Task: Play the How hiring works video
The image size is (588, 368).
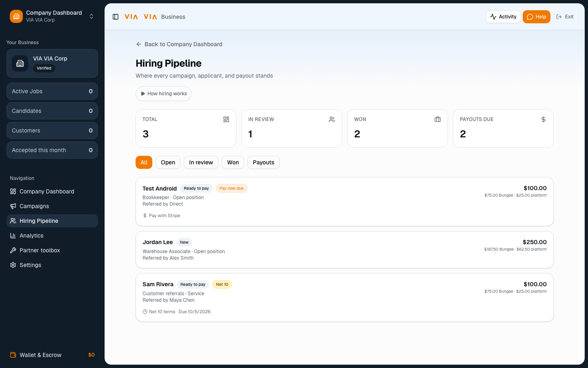Action: point(163,94)
